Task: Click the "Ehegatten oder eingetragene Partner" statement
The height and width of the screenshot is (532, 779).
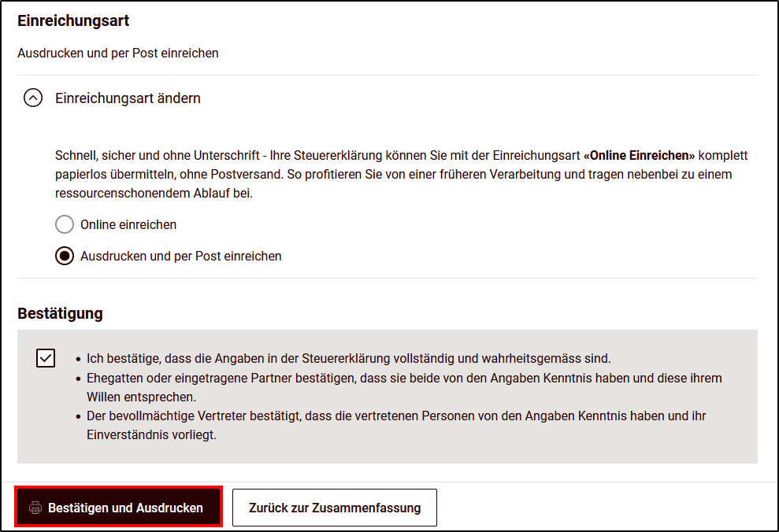Action: pos(402,378)
